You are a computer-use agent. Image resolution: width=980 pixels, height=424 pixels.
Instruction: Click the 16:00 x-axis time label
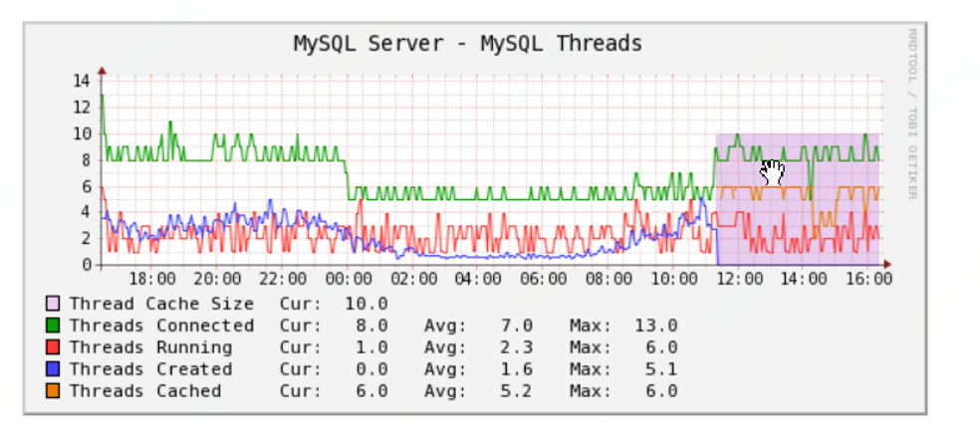coord(869,279)
